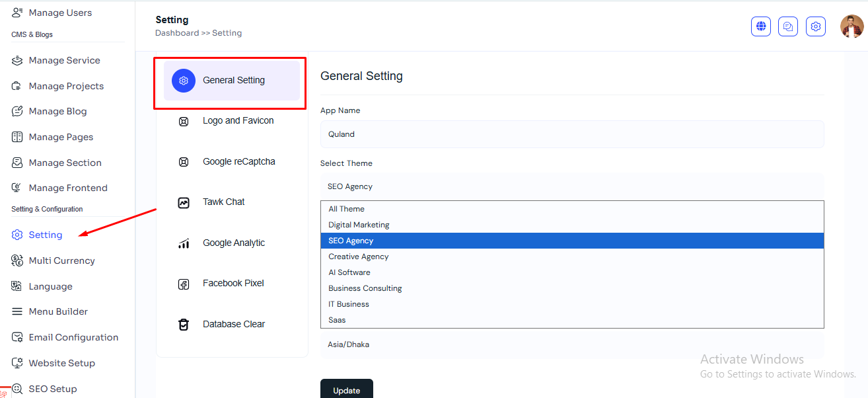
Task: Click the Google Analytic chart icon
Action: (184, 243)
